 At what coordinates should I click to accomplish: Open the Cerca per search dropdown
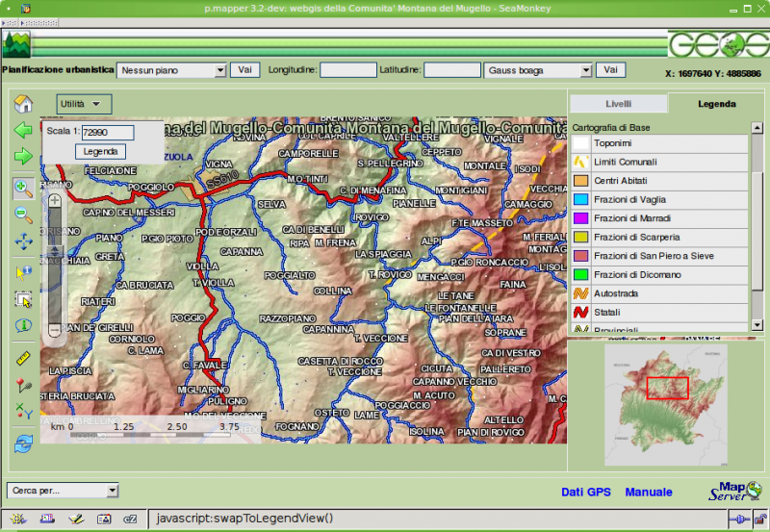[x=62, y=491]
